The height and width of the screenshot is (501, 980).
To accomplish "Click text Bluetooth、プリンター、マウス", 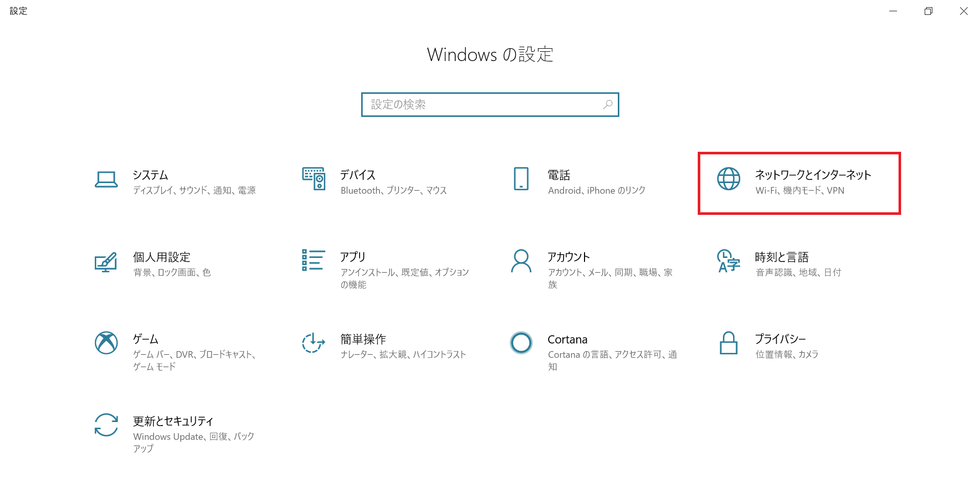I will point(394,190).
